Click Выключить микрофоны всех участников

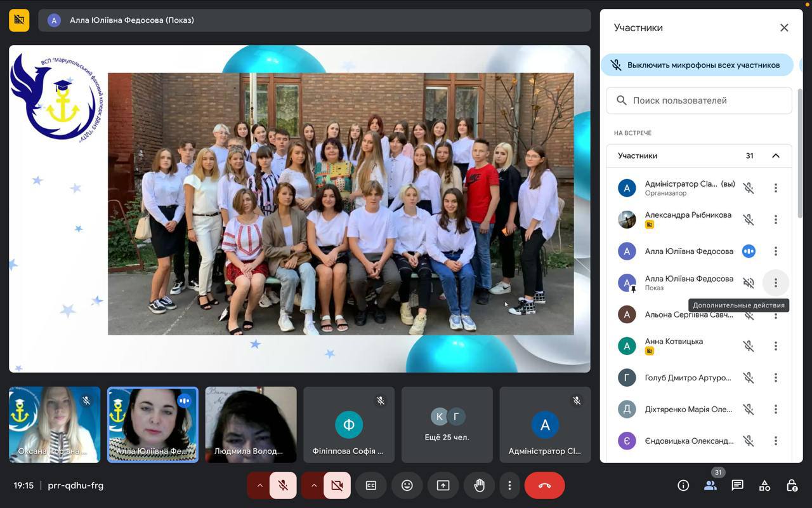697,65
